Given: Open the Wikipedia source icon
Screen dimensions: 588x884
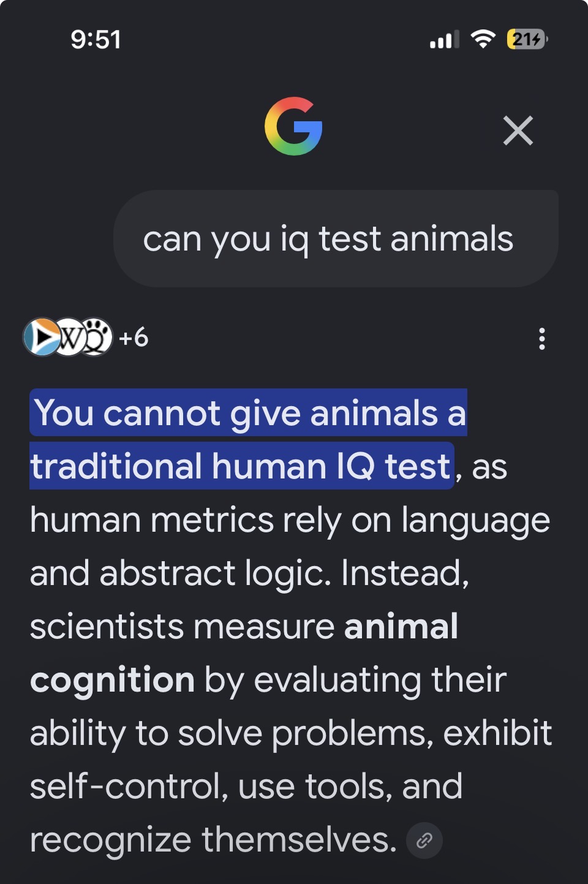Looking at the screenshot, I should [x=69, y=337].
